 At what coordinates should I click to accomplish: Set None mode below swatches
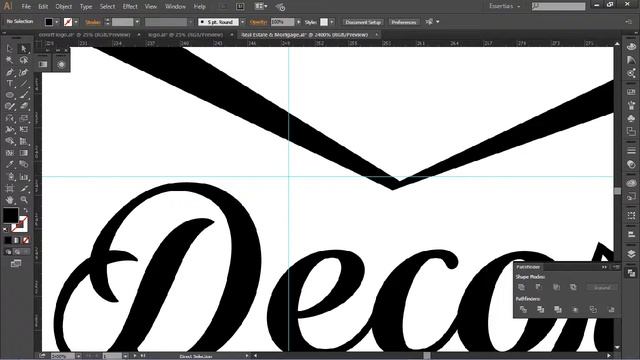26,240
